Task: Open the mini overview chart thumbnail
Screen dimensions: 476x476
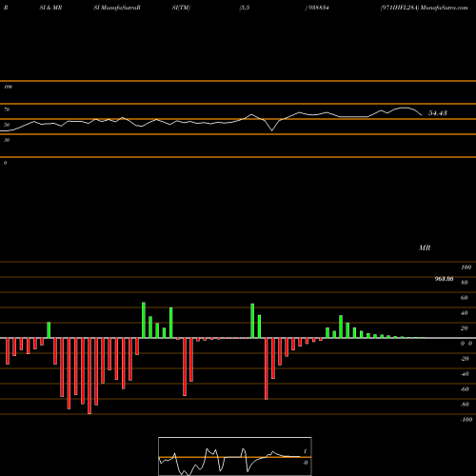Action: 235,456
